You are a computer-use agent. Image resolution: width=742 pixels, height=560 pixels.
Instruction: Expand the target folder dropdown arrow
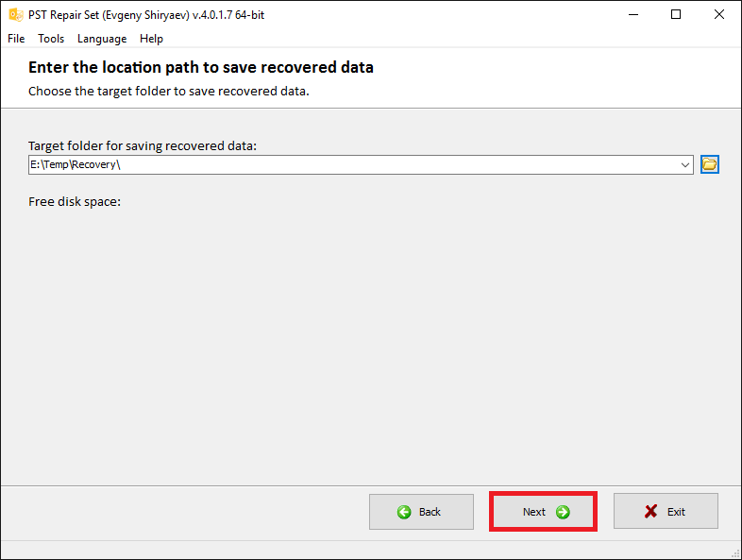click(x=684, y=164)
